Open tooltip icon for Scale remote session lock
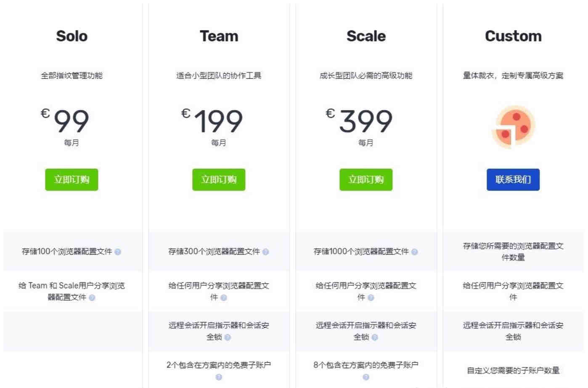 [375, 338]
